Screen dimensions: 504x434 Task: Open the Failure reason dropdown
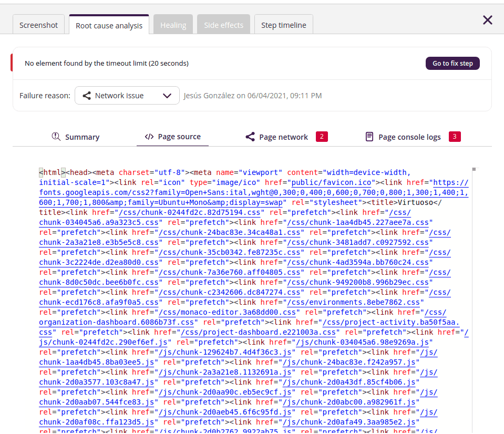click(x=127, y=95)
